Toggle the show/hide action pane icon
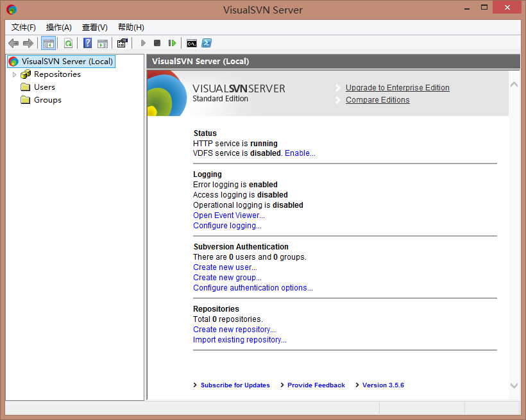 103,43
